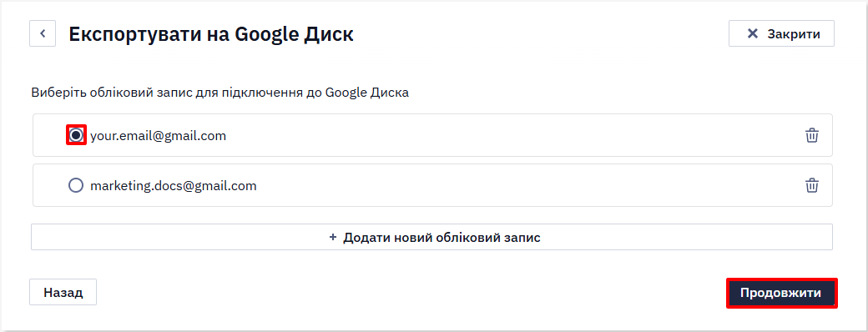
Task: Click the marketing.docs@gmail.com label text
Action: (174, 186)
